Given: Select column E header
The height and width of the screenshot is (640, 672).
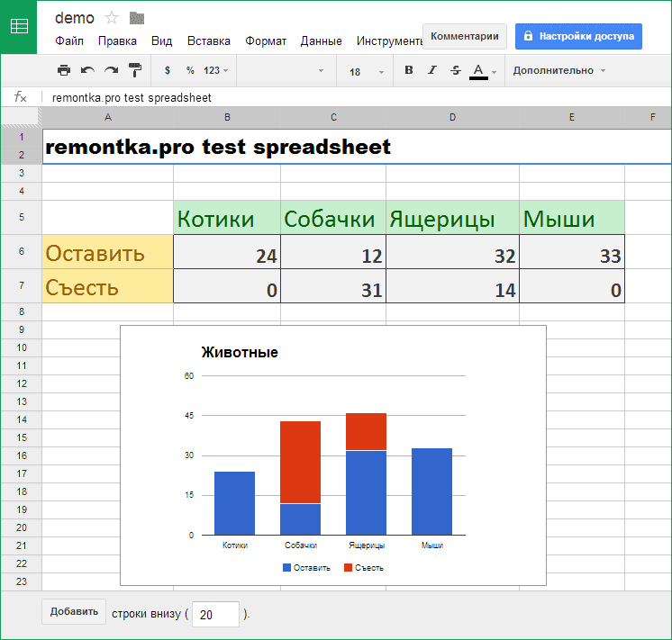Looking at the screenshot, I should [x=572, y=117].
